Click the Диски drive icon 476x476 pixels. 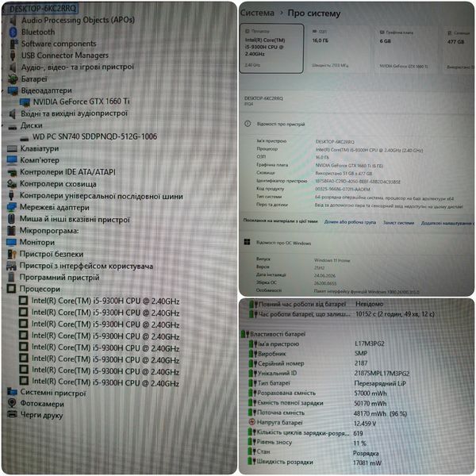click(13, 127)
